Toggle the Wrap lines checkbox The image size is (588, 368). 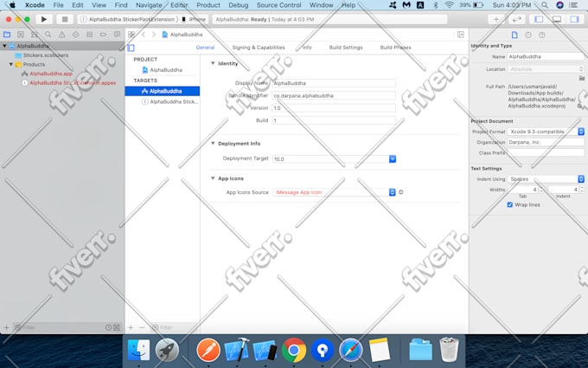pos(509,204)
